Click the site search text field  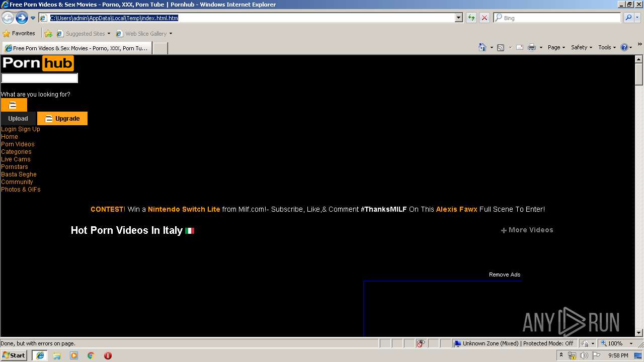(x=40, y=78)
